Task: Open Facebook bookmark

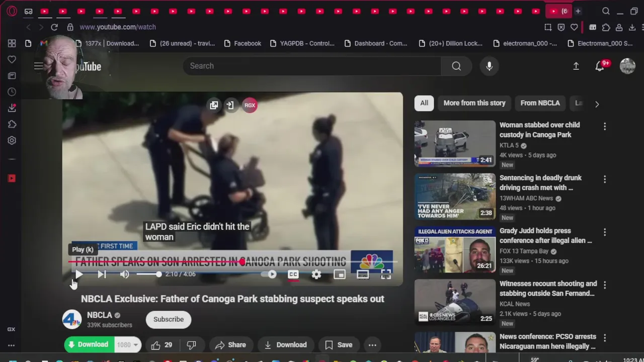Action: click(x=243, y=43)
